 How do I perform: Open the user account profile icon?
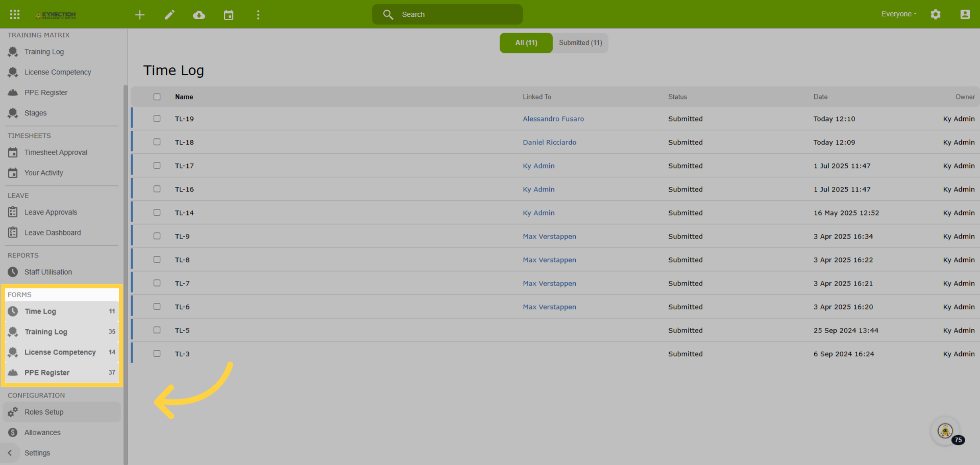pyautogui.click(x=965, y=14)
